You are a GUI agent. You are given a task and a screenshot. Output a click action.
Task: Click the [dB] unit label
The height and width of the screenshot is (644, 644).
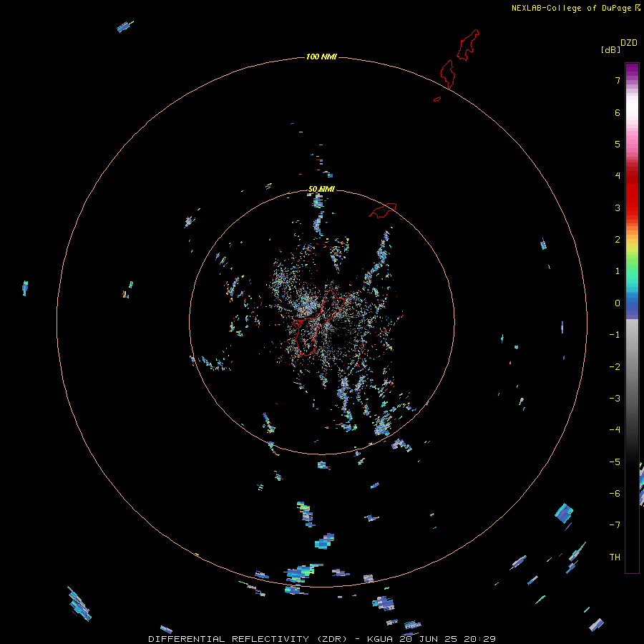coord(610,50)
